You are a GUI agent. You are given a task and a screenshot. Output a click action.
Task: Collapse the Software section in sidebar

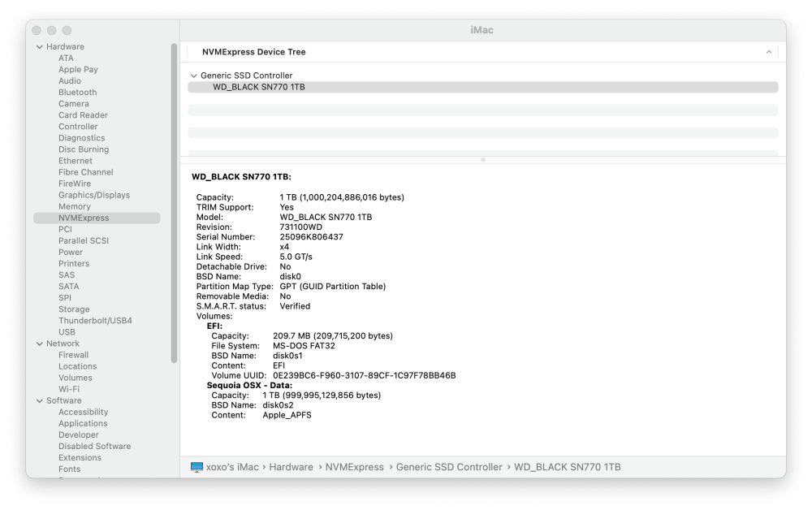pyautogui.click(x=39, y=400)
